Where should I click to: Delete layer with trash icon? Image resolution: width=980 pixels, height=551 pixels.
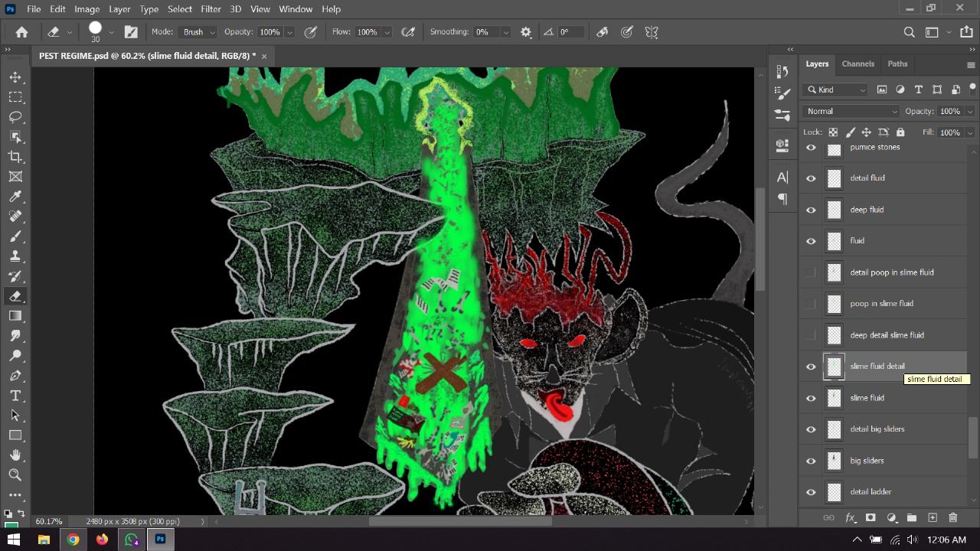tap(953, 518)
